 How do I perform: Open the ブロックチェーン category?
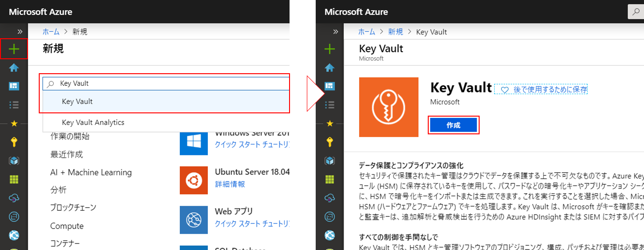[x=73, y=208]
